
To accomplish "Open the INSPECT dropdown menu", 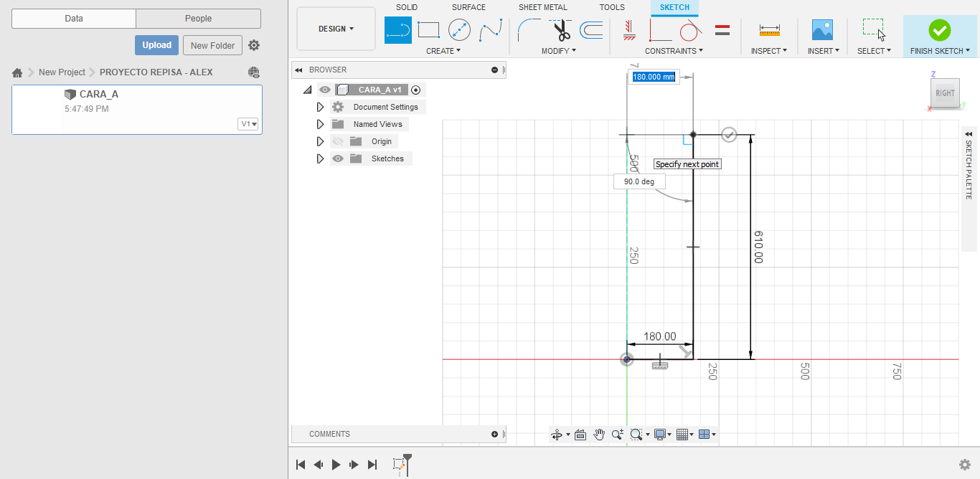I will [769, 51].
